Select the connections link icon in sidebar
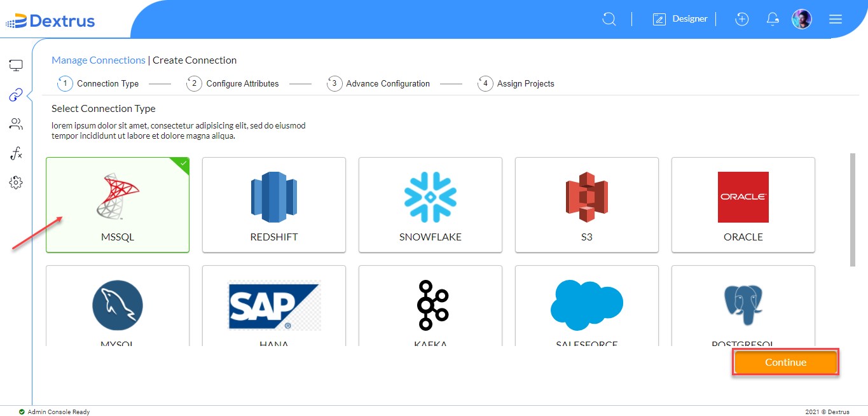This screenshot has height=416, width=868. coord(16,95)
